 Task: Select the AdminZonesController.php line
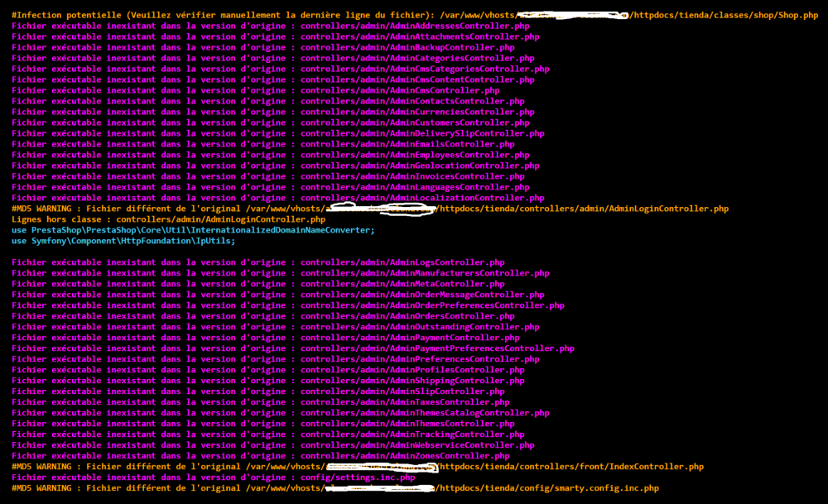[261, 456]
